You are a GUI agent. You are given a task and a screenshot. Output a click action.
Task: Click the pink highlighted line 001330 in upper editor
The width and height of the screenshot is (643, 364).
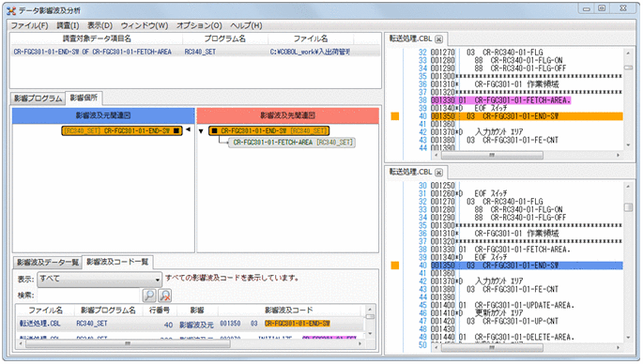[x=500, y=100]
